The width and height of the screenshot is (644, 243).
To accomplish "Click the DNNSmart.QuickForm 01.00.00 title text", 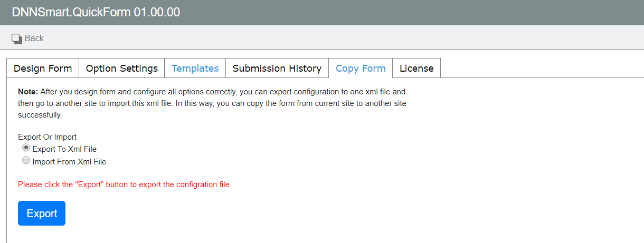I will click(x=96, y=12).
